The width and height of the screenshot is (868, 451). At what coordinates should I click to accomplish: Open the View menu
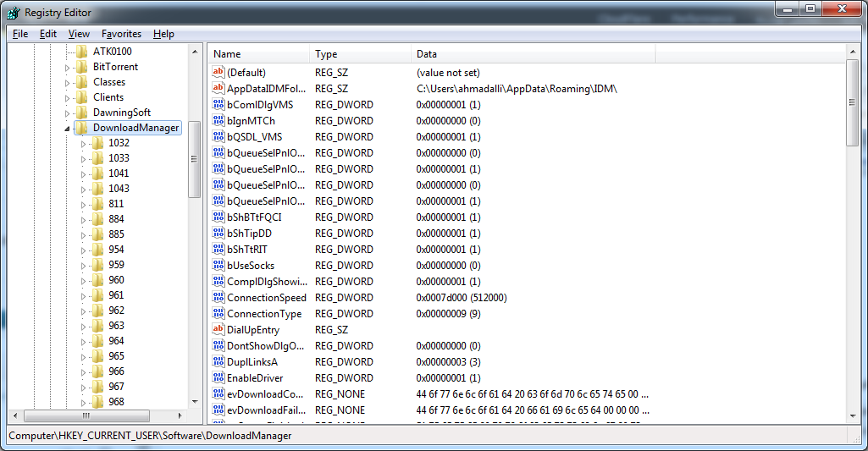tap(79, 34)
